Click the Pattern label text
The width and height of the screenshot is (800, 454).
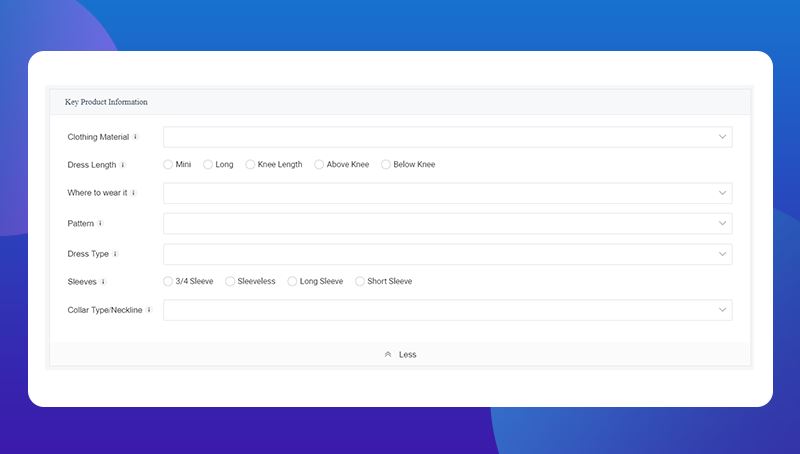click(x=81, y=223)
